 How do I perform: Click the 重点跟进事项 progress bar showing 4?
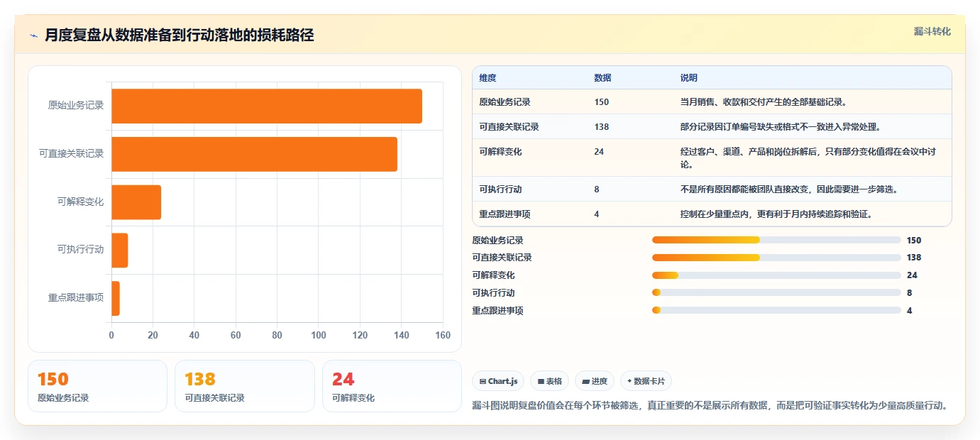[x=776, y=310]
